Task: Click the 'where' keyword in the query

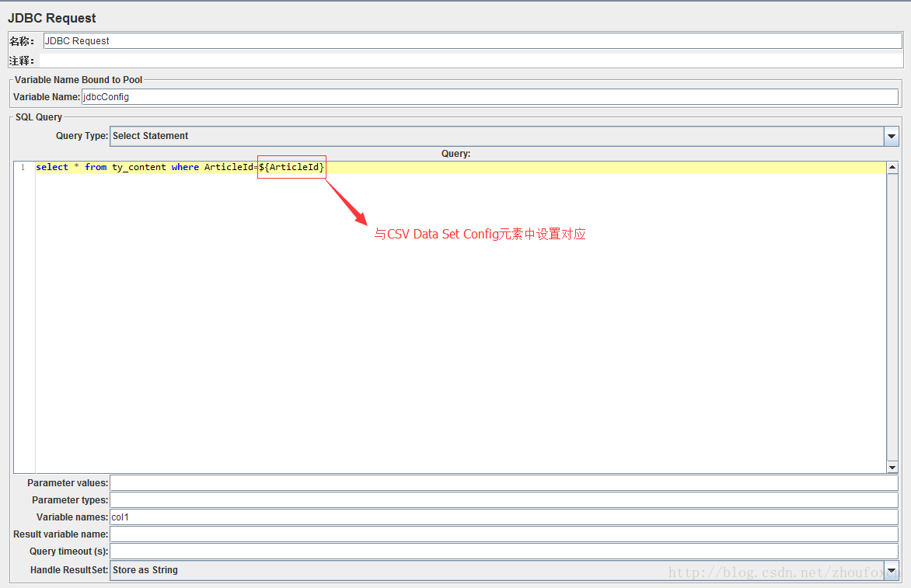Action: pos(185,167)
